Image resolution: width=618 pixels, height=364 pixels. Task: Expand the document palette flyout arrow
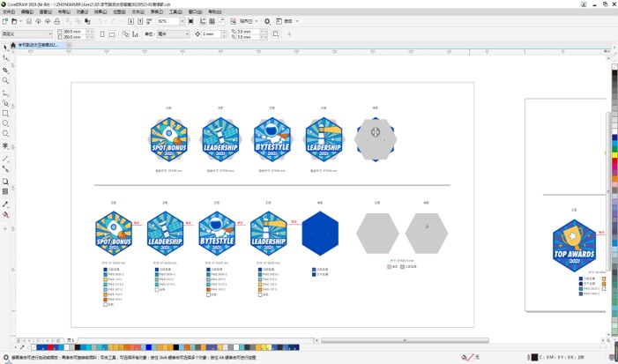[16, 347]
